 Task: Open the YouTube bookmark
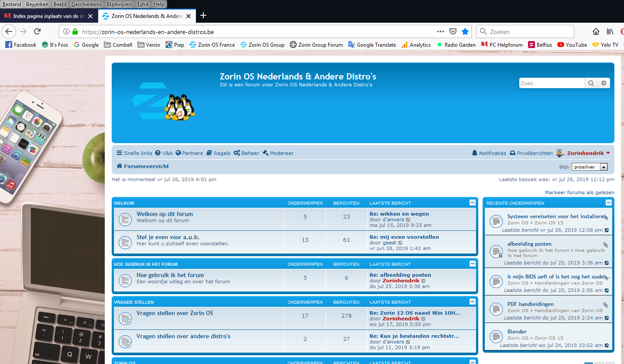coord(572,45)
